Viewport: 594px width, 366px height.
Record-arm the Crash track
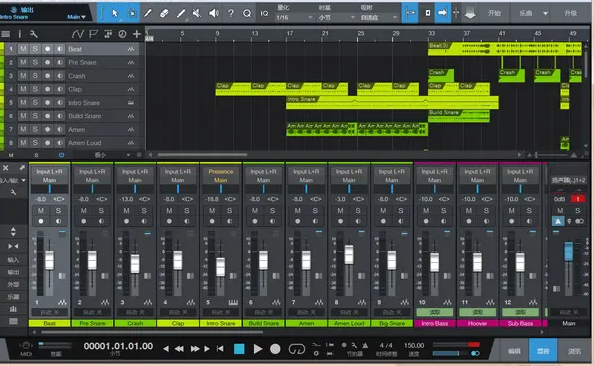click(x=47, y=76)
